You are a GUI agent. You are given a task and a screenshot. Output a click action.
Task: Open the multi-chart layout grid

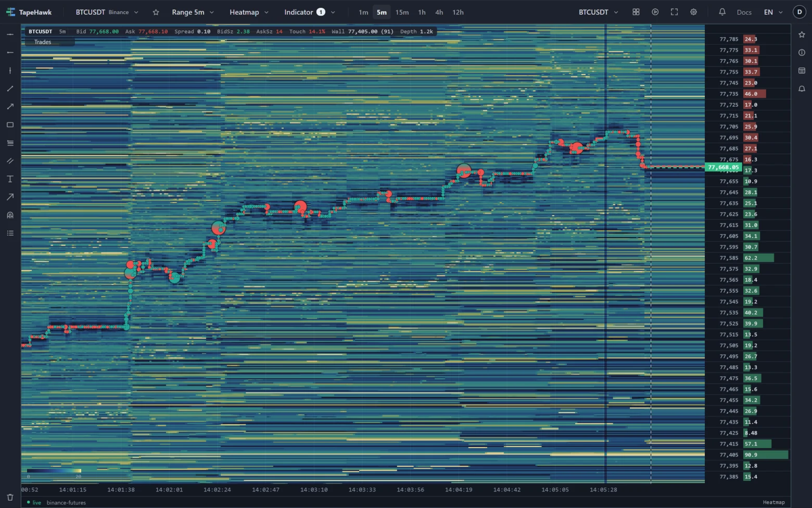[636, 12]
